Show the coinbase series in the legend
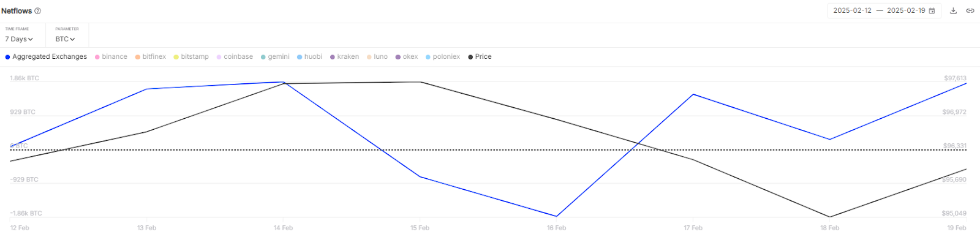980x237 pixels. click(x=235, y=56)
